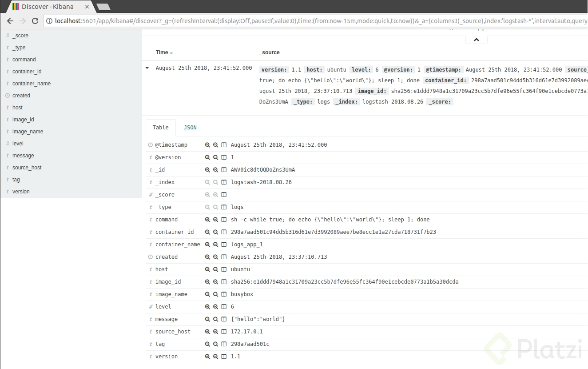Filter out the message value
The width and height of the screenshot is (588, 369).
pyautogui.click(x=216, y=319)
